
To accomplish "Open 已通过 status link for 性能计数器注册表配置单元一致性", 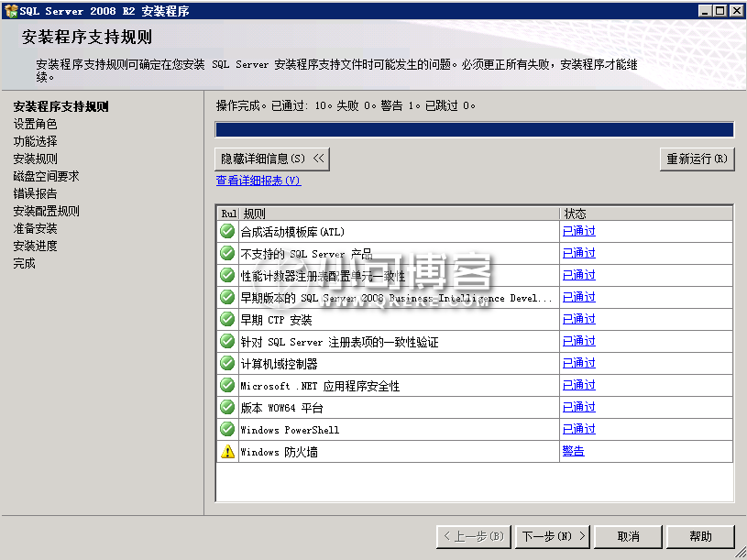I will 579,275.
